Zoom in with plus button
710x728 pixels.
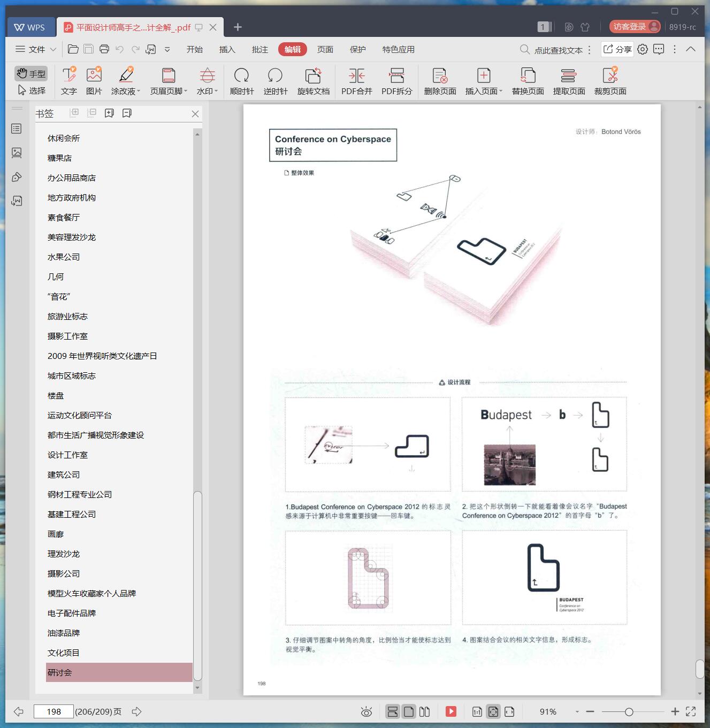675,711
